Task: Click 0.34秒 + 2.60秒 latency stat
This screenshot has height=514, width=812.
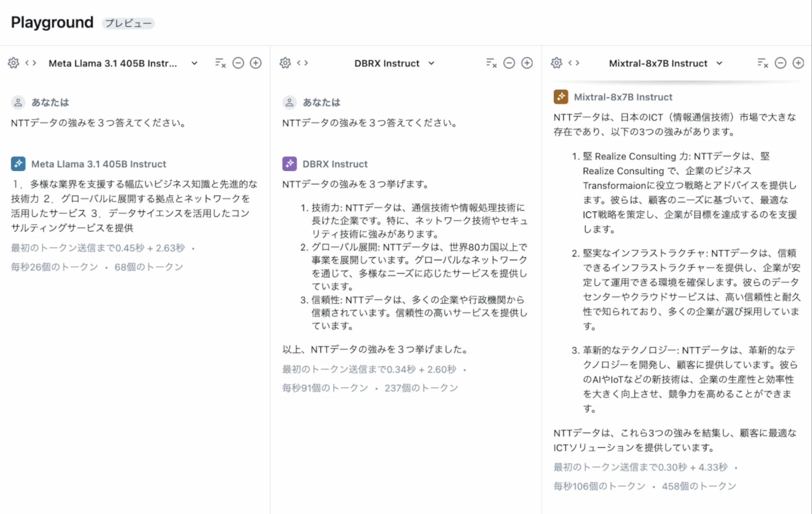Action: click(x=422, y=370)
